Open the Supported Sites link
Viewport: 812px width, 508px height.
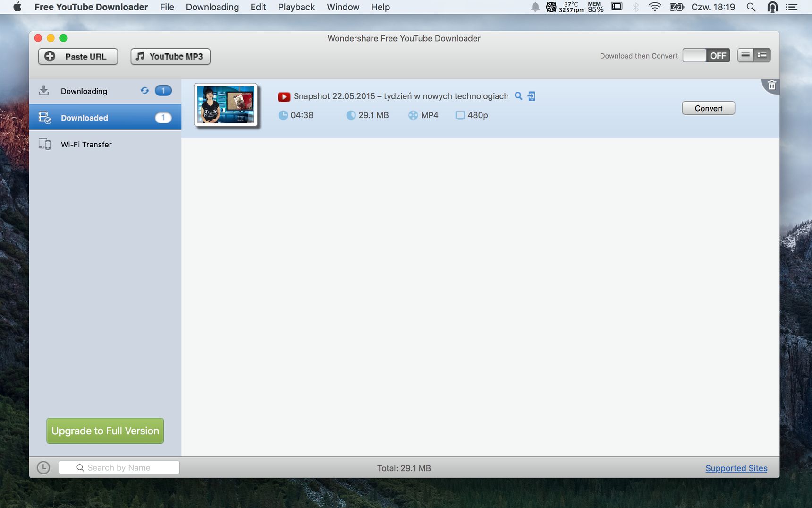pyautogui.click(x=736, y=468)
